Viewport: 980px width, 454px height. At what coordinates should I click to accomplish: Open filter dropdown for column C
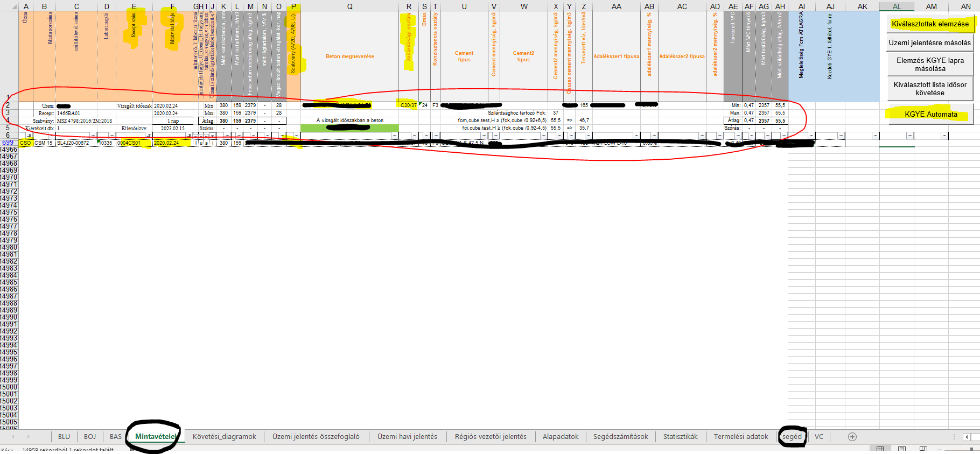click(x=93, y=136)
